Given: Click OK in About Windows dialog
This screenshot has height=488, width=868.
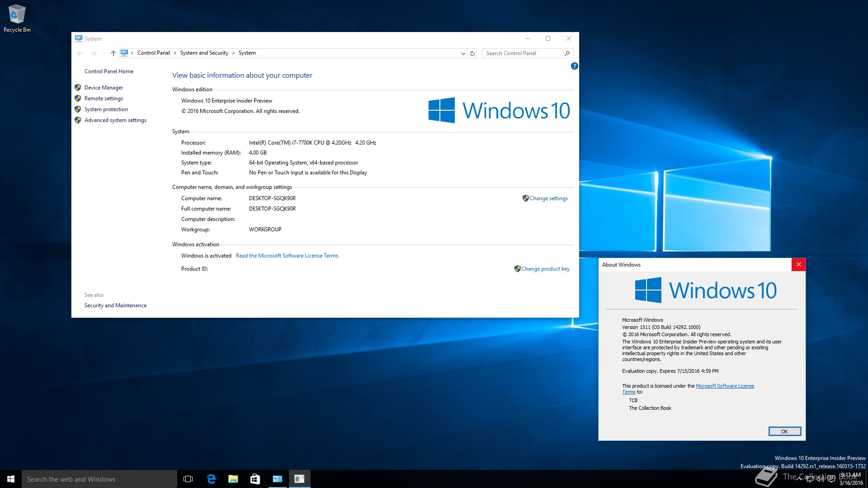Looking at the screenshot, I should pyautogui.click(x=784, y=432).
